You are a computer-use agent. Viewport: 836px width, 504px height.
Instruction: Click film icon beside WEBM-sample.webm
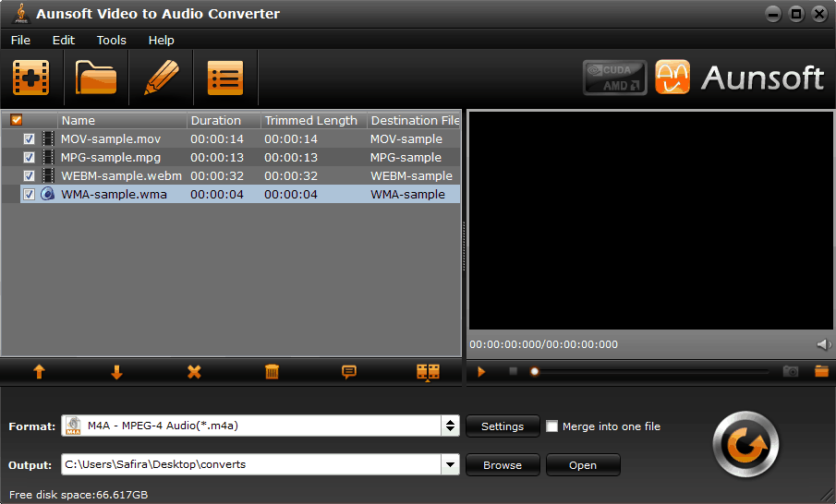point(48,175)
